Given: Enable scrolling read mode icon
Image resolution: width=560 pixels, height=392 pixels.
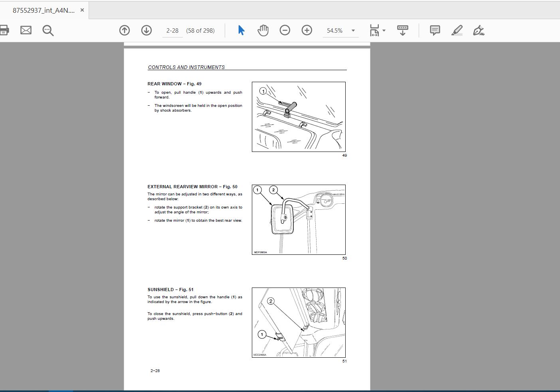Looking at the screenshot, I should (x=403, y=30).
